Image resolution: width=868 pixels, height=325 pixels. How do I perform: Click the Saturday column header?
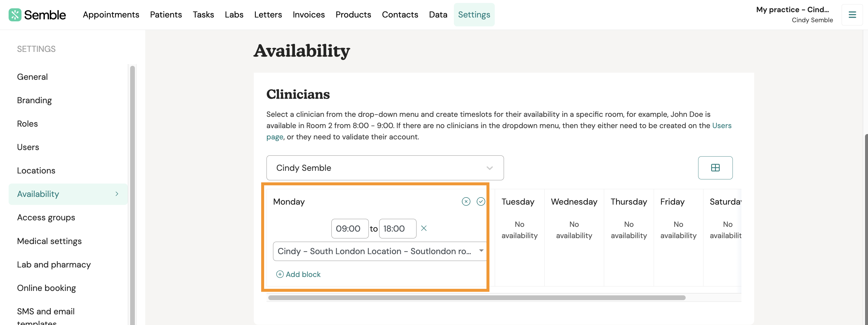tap(725, 202)
